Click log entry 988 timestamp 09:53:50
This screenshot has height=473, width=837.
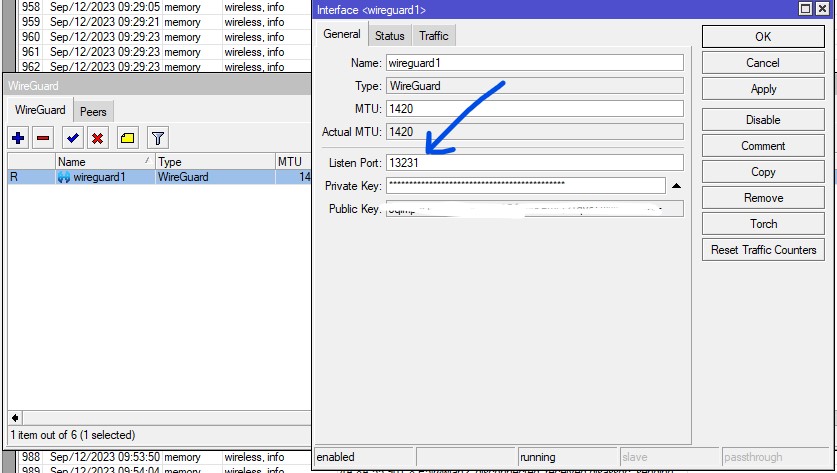[105, 457]
